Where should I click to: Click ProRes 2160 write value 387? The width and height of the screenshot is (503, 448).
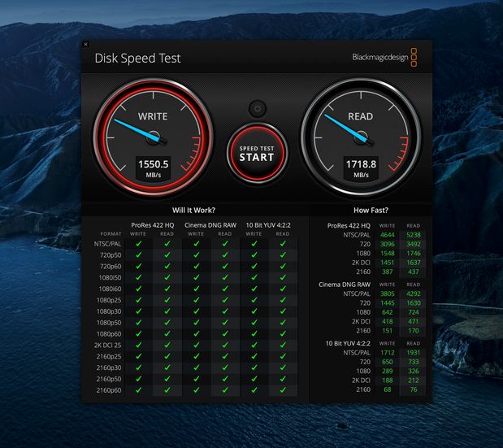[x=387, y=272]
